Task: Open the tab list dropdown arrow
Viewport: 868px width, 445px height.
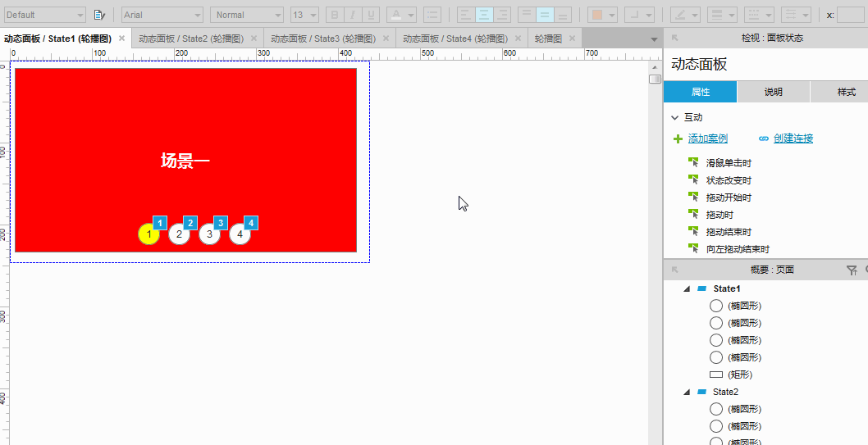Action: (654, 39)
